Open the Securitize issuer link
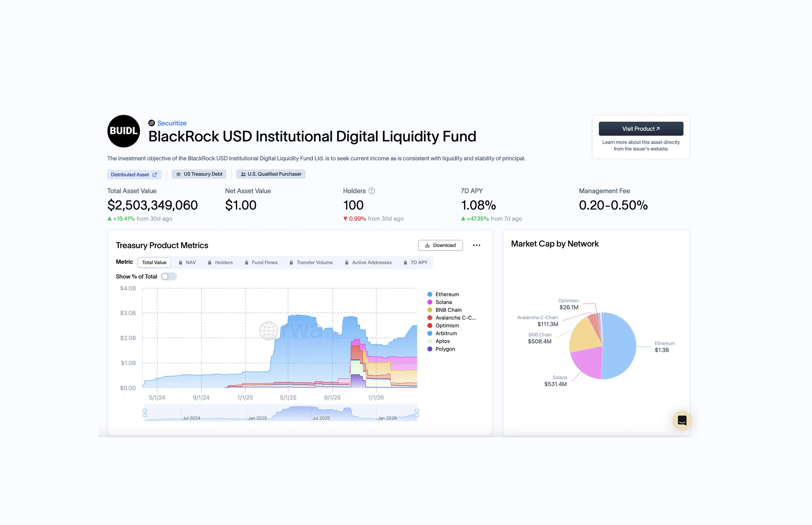Image resolution: width=812 pixels, height=525 pixels. tap(172, 123)
